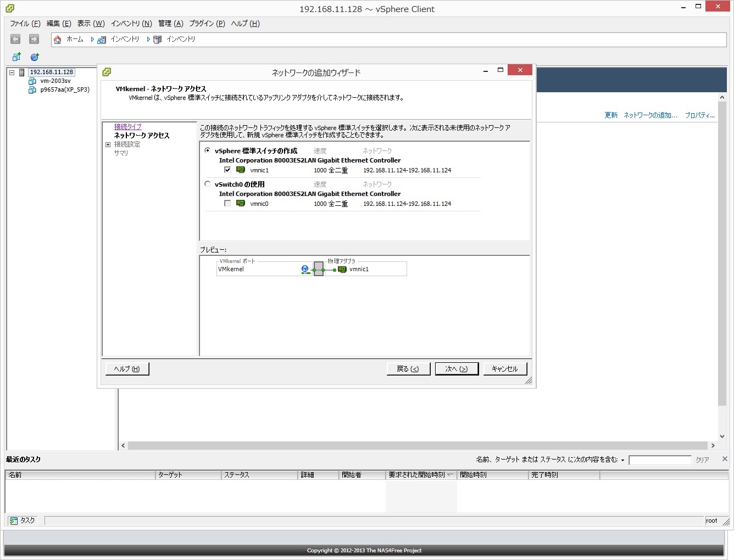Click the ヘルプ (H) button in wizard
This screenshot has height=560, width=734.
tap(127, 369)
